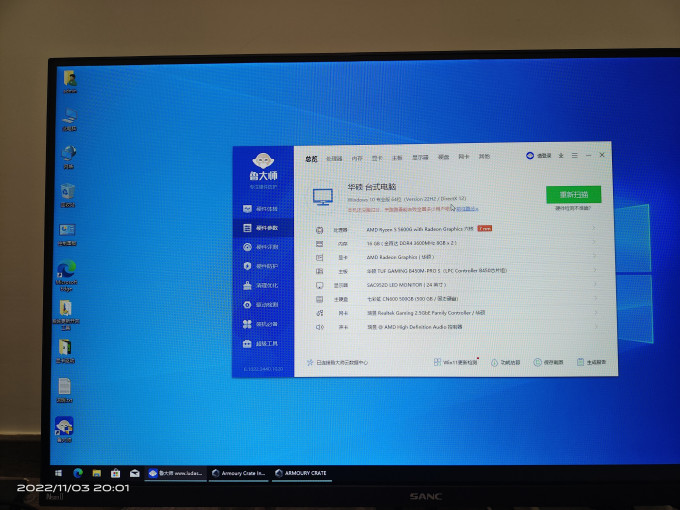Click the ARMOURY CRATE taskbar button

[302, 473]
